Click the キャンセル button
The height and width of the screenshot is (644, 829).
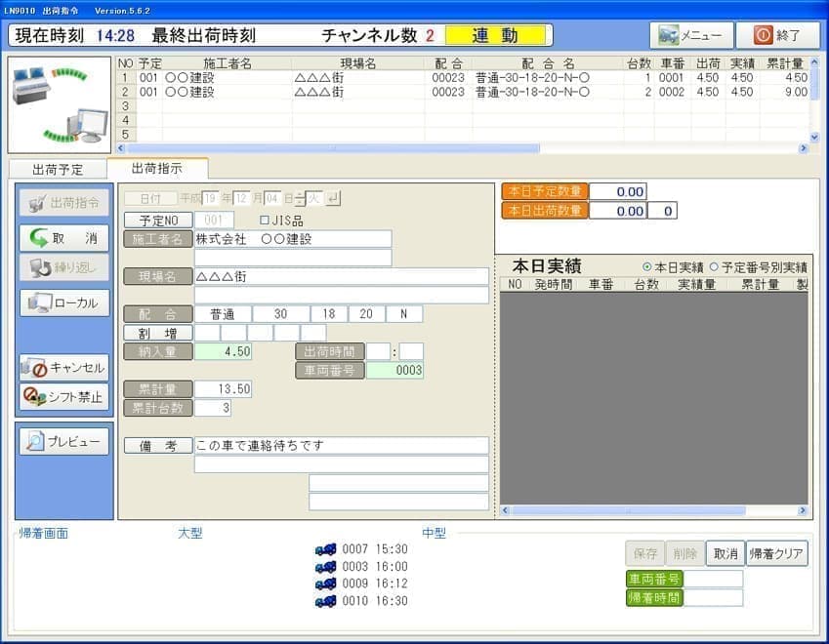click(63, 368)
